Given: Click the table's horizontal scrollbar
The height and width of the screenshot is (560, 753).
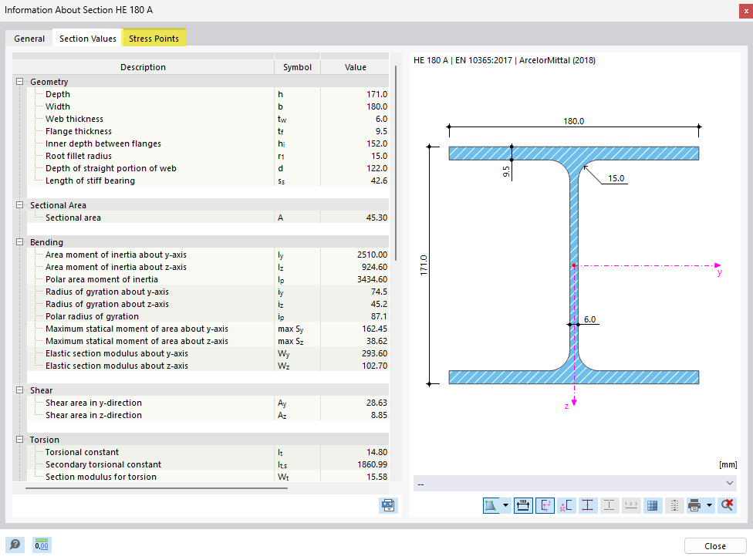Looking at the screenshot, I should [157, 488].
